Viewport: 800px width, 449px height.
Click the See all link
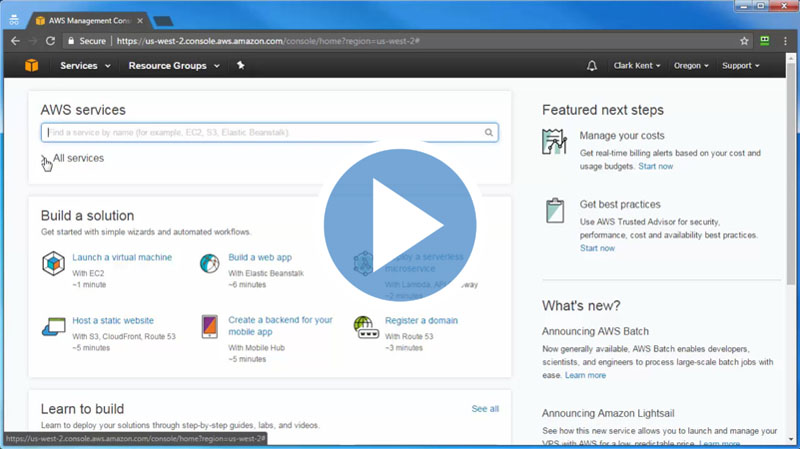pos(485,409)
